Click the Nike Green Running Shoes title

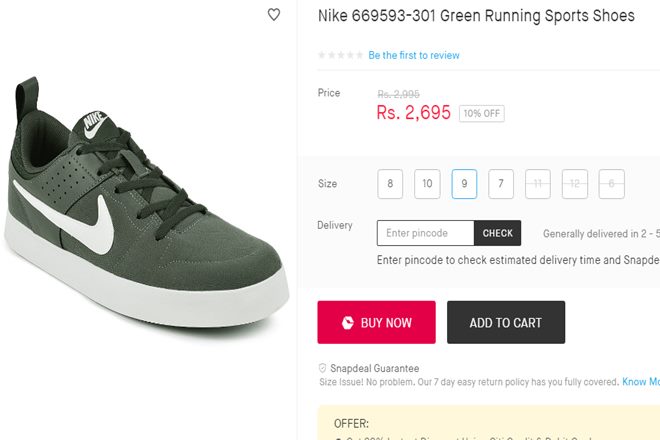click(476, 16)
